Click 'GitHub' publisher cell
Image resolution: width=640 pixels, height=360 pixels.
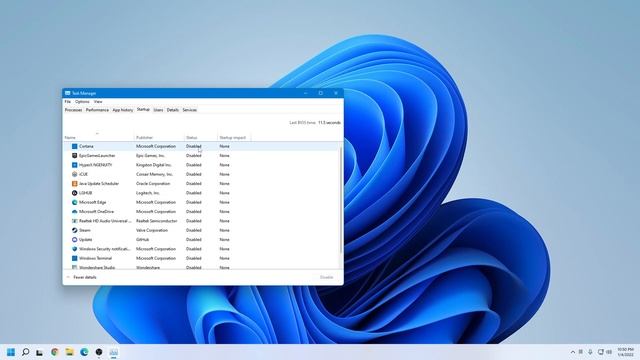click(142, 240)
